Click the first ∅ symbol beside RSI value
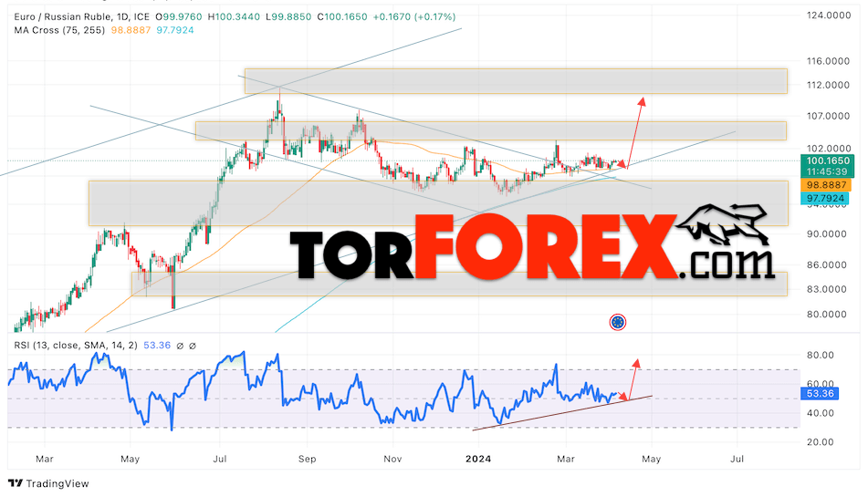Viewport: 868px width, 497px height. (179, 346)
